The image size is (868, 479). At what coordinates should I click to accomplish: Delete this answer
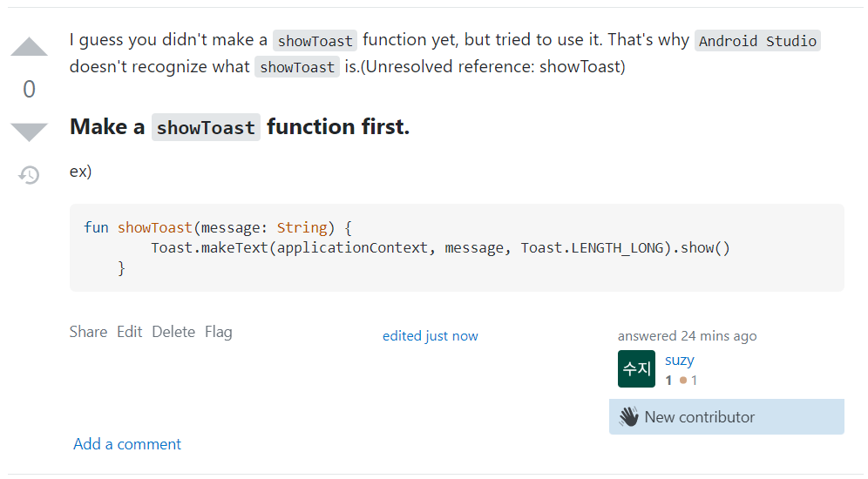[173, 332]
